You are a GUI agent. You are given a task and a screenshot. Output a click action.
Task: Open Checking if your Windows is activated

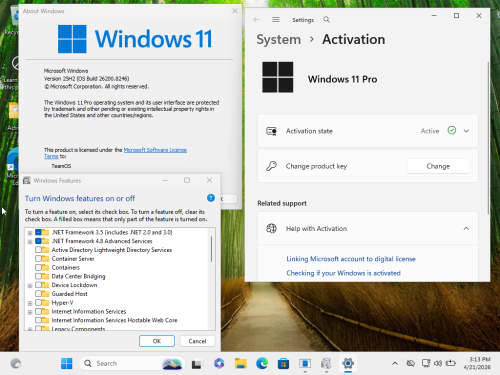click(343, 273)
